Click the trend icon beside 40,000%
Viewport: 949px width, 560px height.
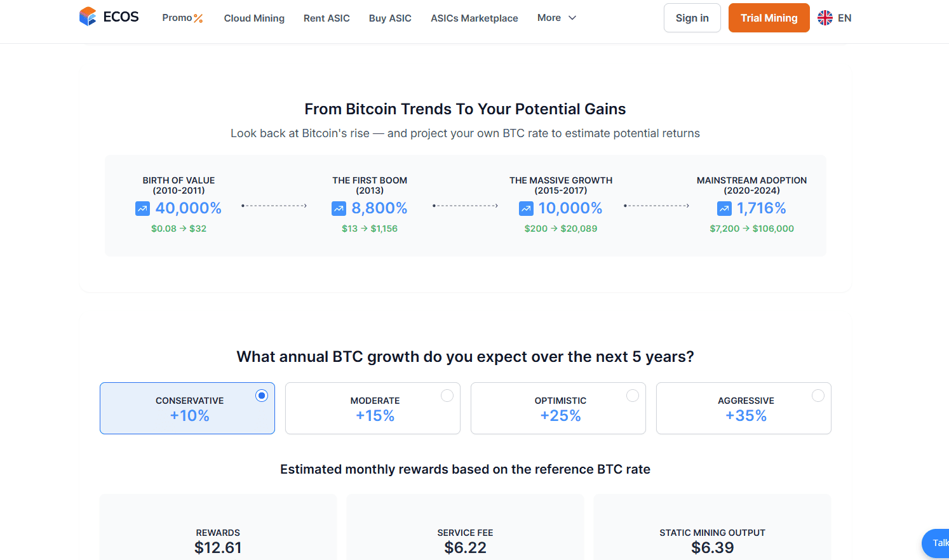point(142,208)
